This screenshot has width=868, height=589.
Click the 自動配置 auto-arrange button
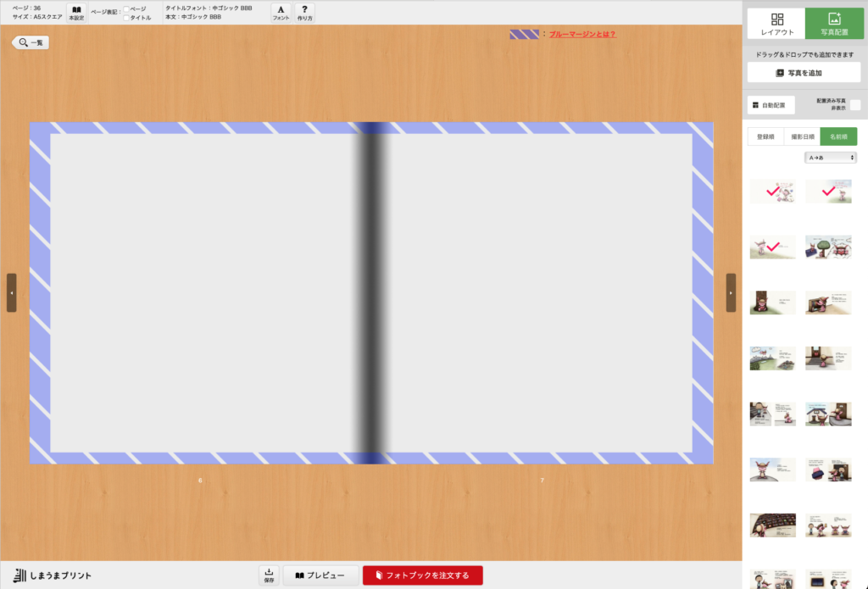coord(771,105)
